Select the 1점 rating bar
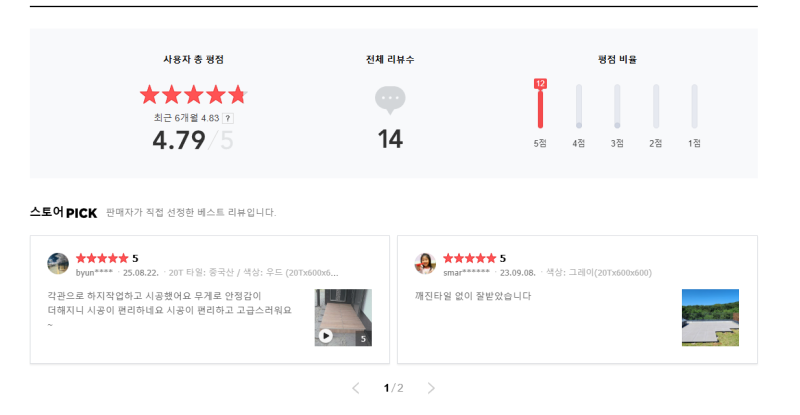This screenshot has width=800, height=415. pyautogui.click(x=694, y=106)
